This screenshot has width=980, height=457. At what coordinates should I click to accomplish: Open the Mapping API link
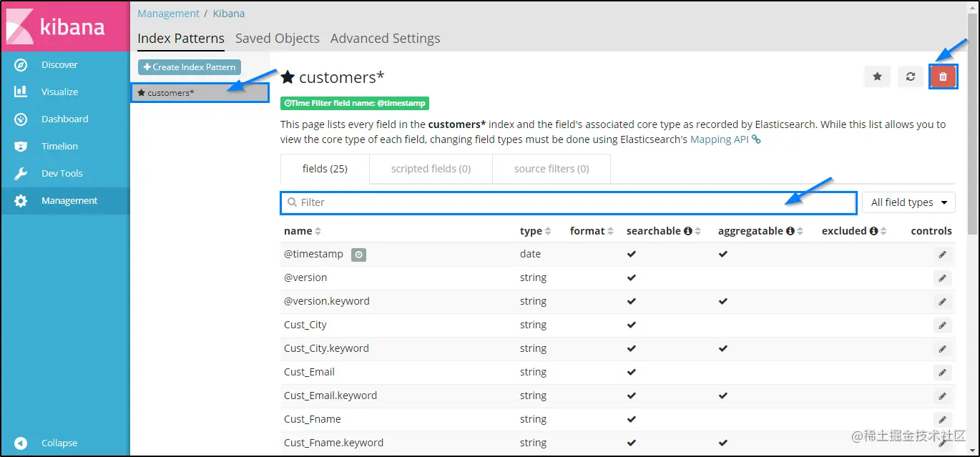(720, 139)
